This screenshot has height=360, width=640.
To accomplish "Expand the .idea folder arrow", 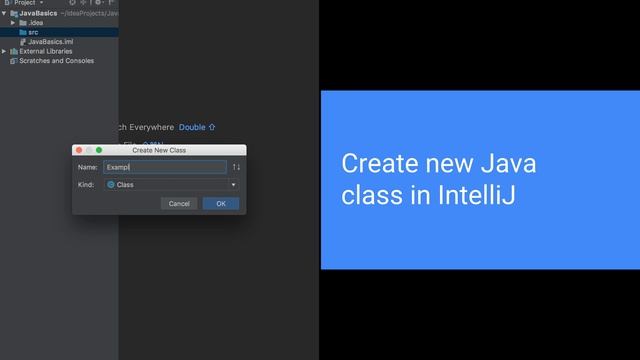I will pyautogui.click(x=13, y=23).
